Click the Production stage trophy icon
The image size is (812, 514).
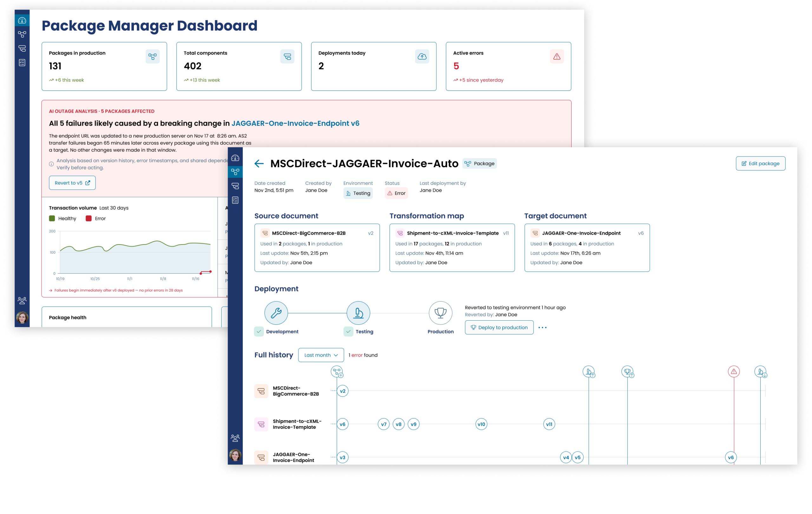click(x=440, y=313)
